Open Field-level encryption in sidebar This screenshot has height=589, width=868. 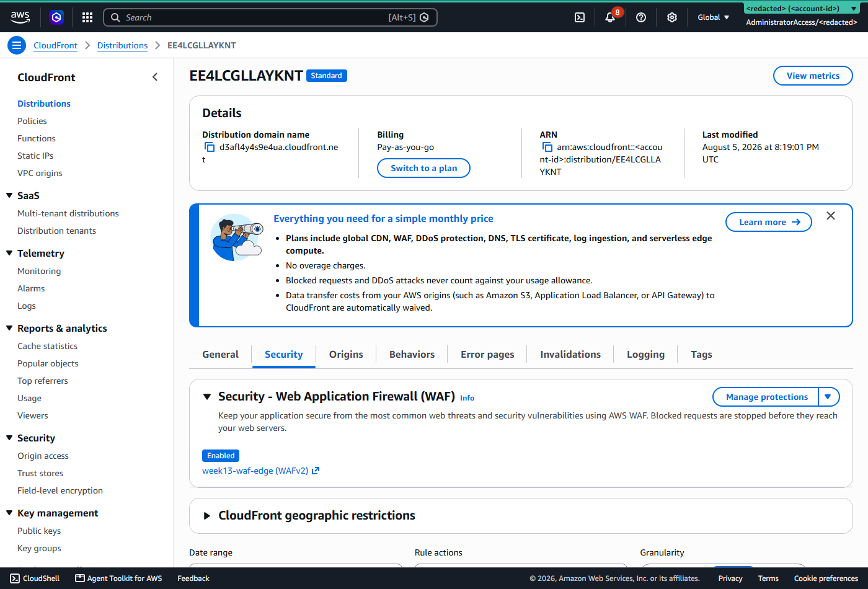[60, 490]
